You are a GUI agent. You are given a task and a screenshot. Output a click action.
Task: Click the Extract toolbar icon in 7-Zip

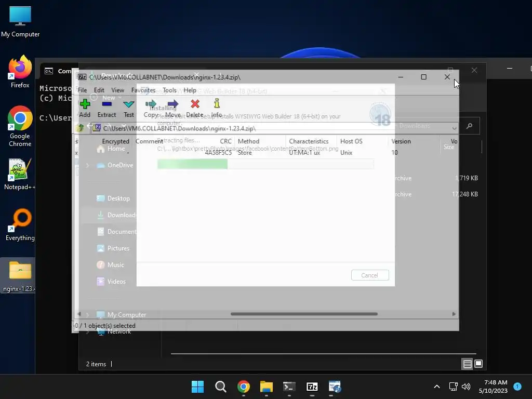(107, 108)
